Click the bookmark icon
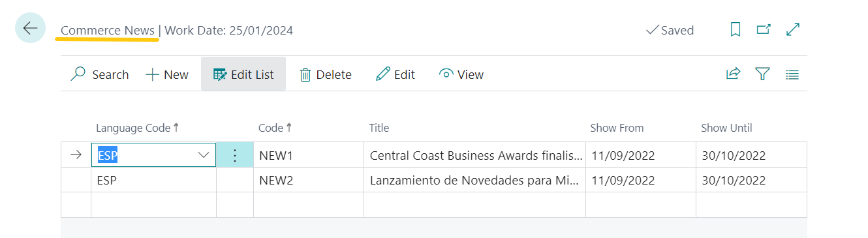This screenshot has height=238, width=868. tap(736, 29)
